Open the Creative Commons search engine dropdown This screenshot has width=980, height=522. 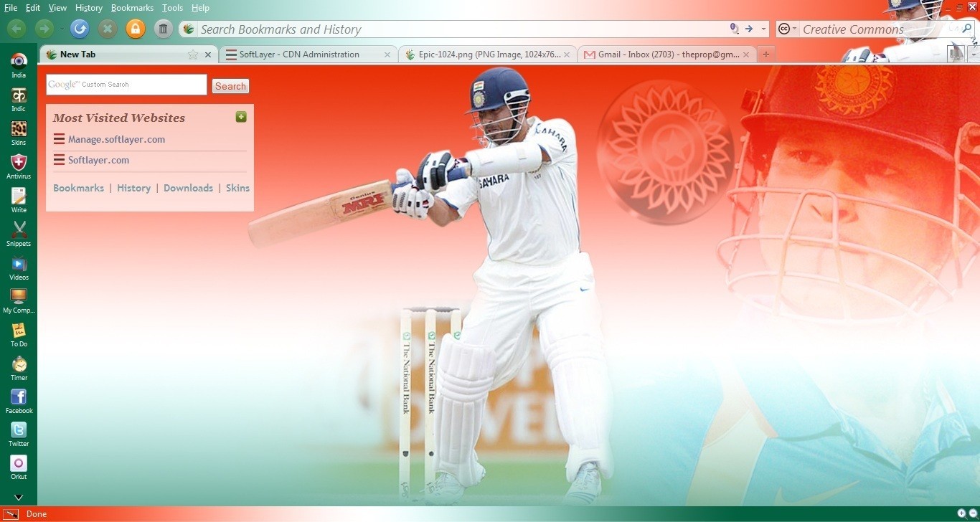787,29
